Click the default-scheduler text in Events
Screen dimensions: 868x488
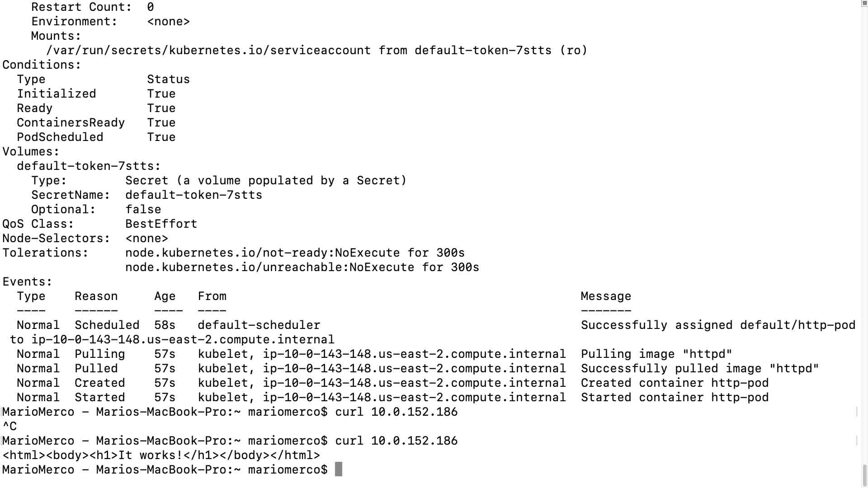point(259,325)
